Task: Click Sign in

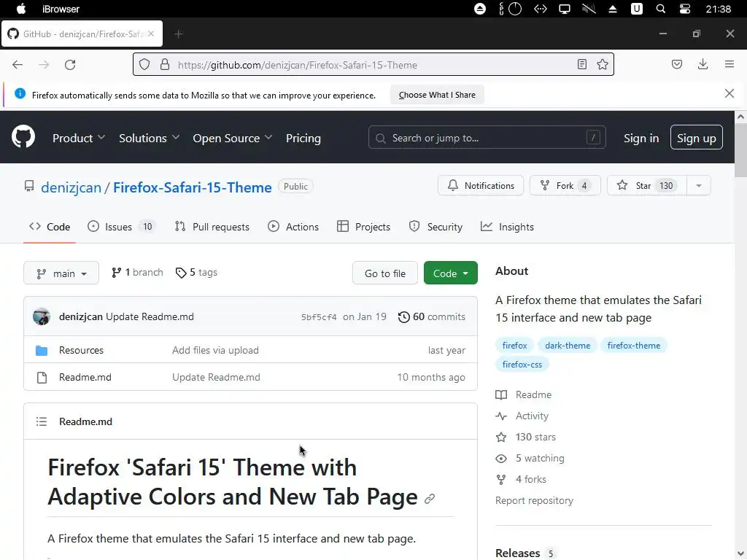Action: (641, 138)
